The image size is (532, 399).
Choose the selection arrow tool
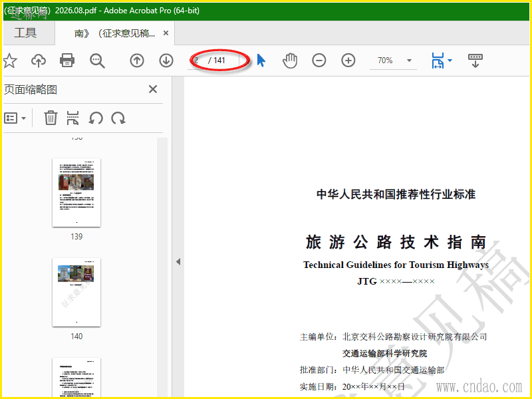click(261, 61)
